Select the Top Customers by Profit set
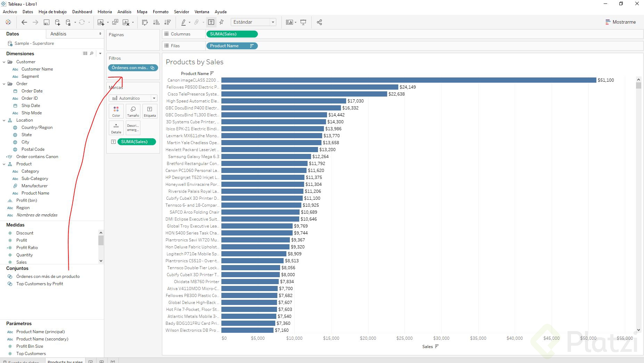 tap(40, 284)
